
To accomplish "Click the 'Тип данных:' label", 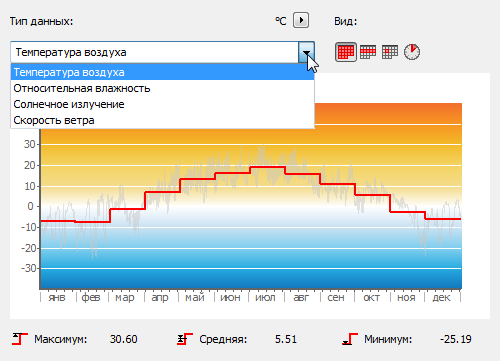I will (x=41, y=21).
